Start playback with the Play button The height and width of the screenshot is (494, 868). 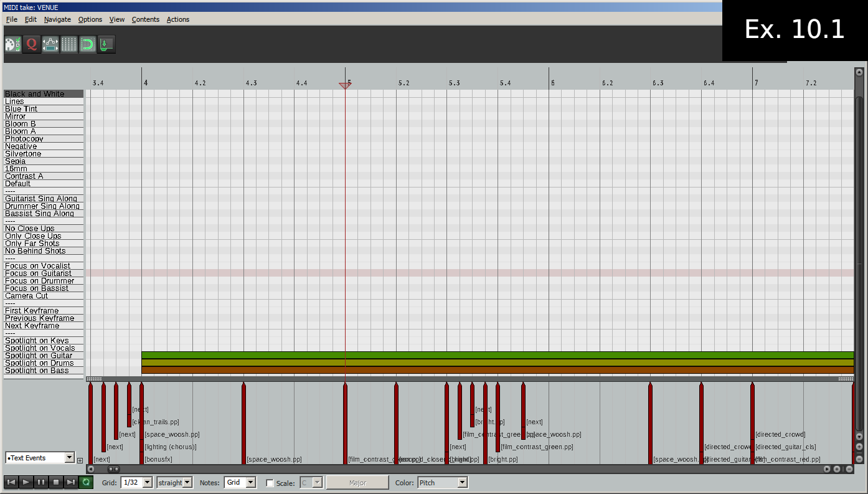[26, 482]
